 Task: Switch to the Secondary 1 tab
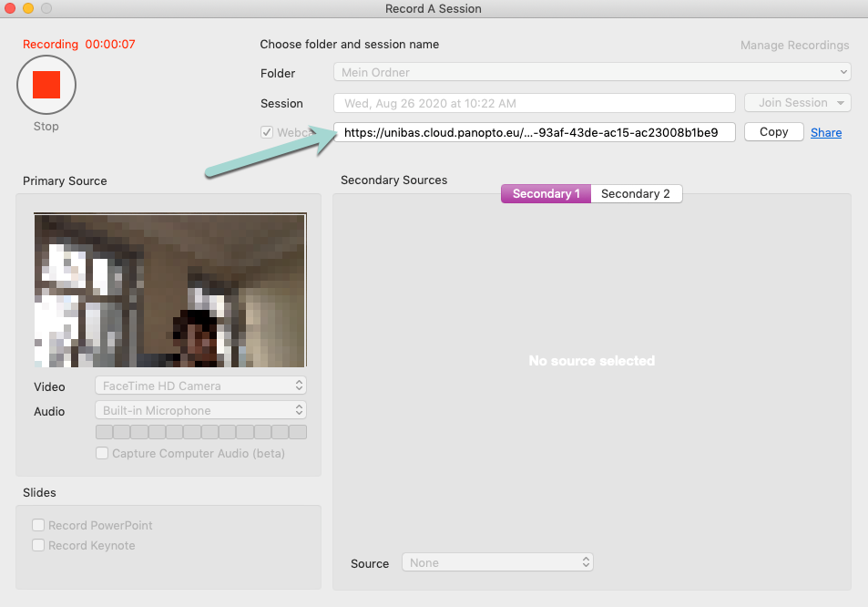546,194
